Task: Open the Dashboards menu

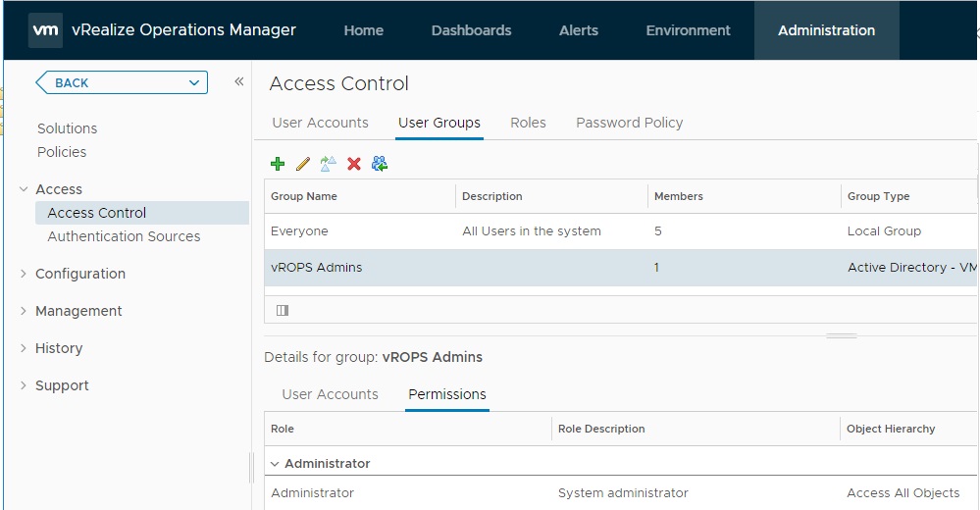Action: coord(471,30)
